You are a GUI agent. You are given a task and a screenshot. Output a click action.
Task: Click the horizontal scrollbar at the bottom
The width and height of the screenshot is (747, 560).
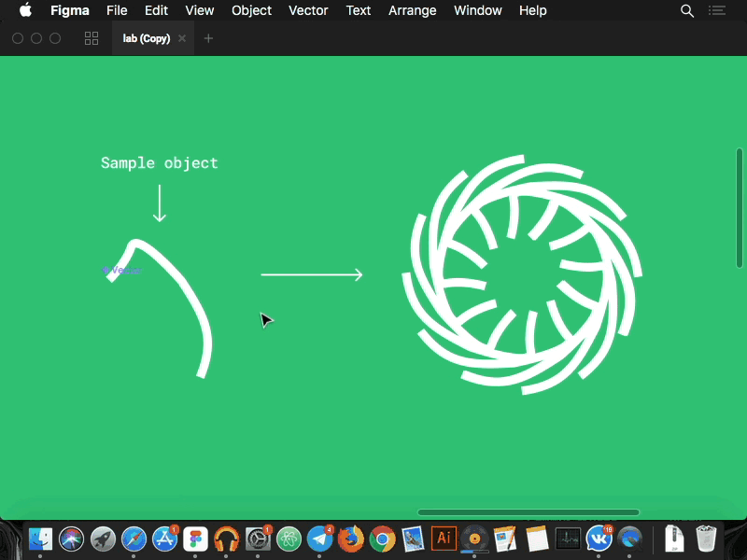(x=528, y=511)
